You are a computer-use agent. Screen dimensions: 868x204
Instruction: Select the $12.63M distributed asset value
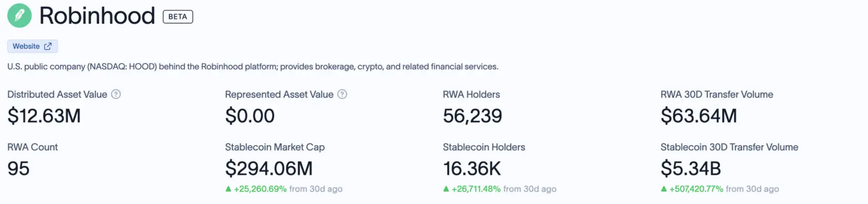[x=44, y=116]
